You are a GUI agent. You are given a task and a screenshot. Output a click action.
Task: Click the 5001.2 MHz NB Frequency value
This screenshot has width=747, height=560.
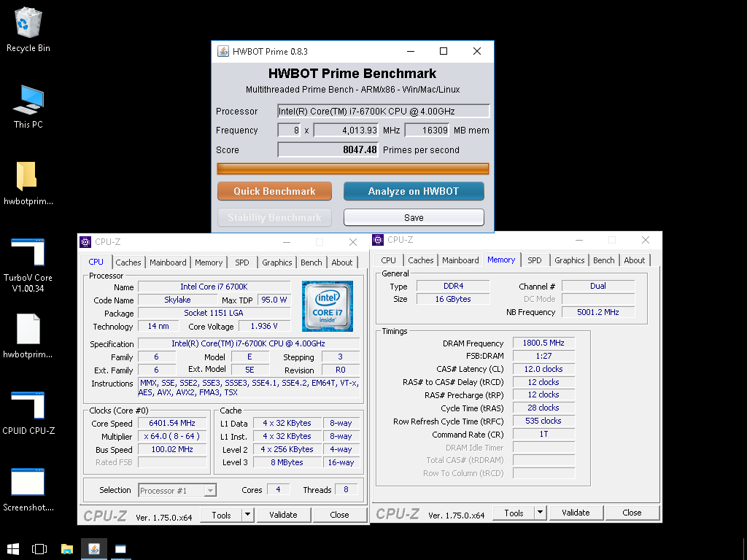(598, 312)
